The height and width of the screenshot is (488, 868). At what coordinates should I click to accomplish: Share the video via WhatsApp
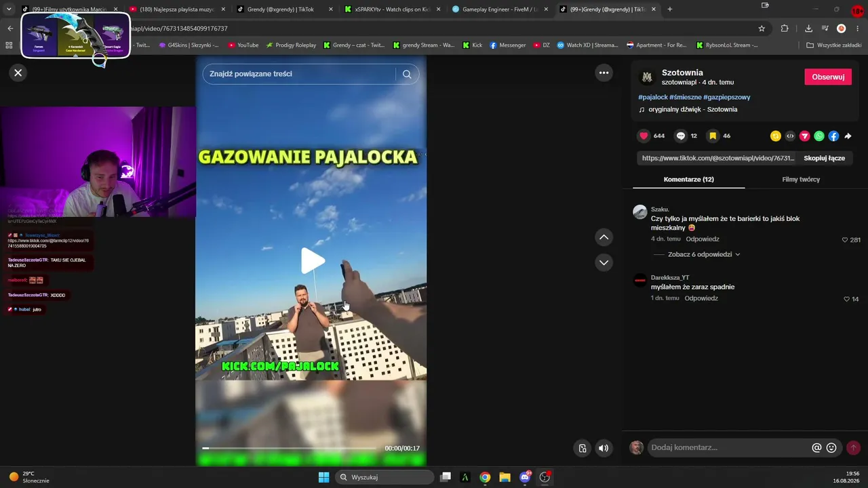coord(819,136)
